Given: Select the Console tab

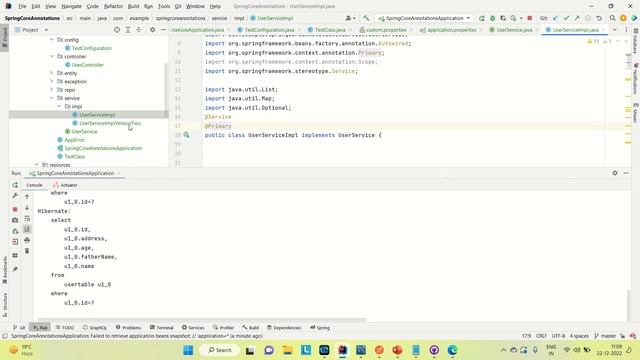Looking at the screenshot, I should point(34,185).
